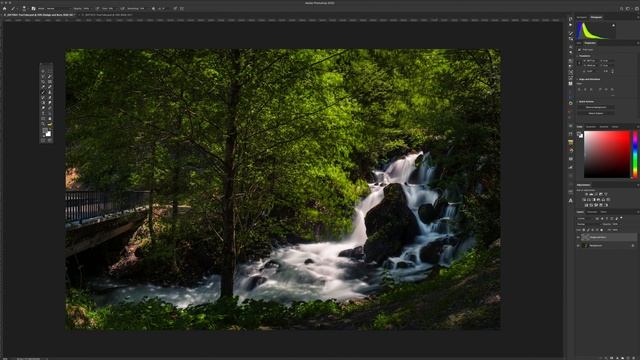Image resolution: width=640 pixels, height=360 pixels.
Task: Change screen mode button in toolbar
Action: pyautogui.click(x=49, y=140)
